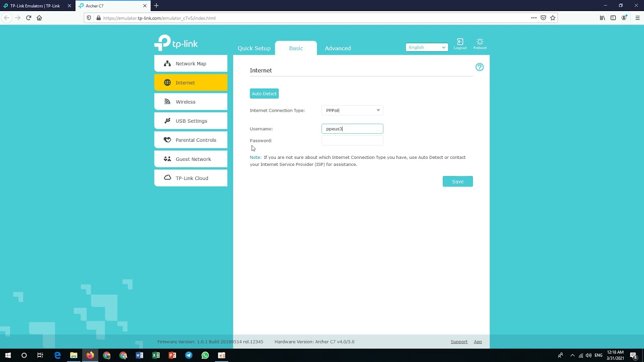Open the volume control in tray
The image size is (644, 362).
tap(589, 355)
